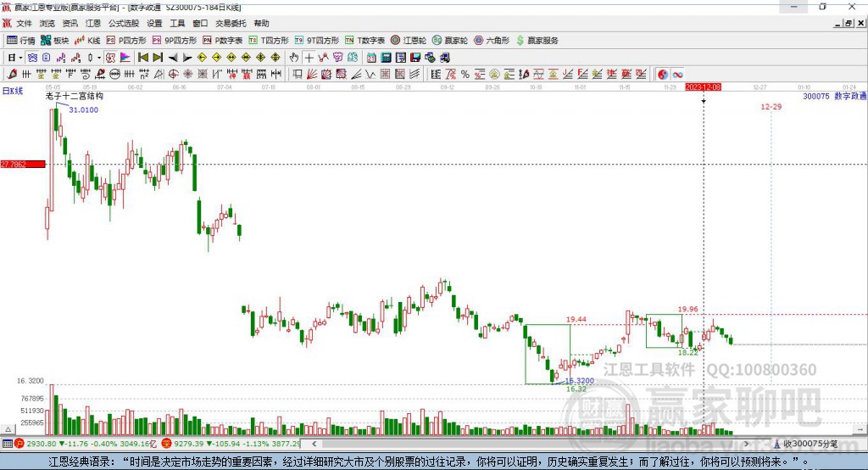This screenshot has height=470, width=868.
Task: Select the red pencil drawing tool
Action: pyautogui.click(x=12, y=75)
